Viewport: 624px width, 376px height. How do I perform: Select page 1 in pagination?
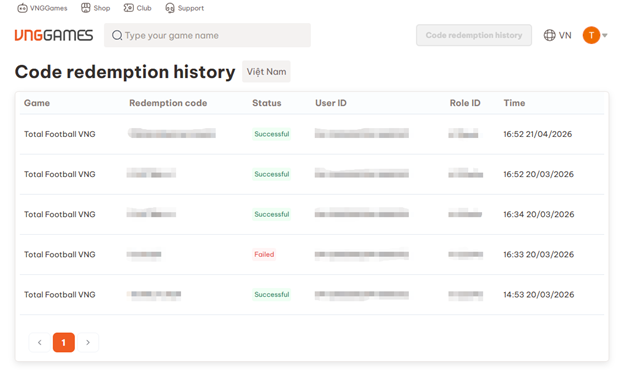click(x=64, y=342)
